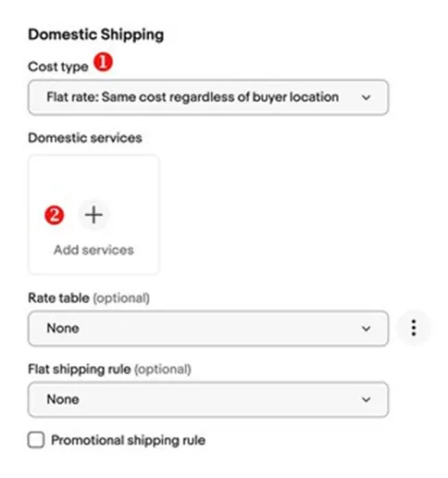Click the Domestic Shipping section heading

pos(96,34)
